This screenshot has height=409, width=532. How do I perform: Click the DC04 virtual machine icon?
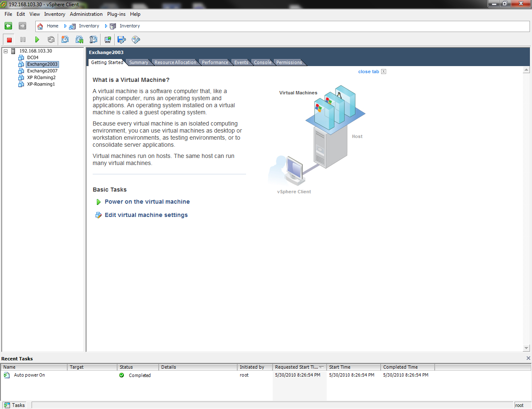point(21,58)
